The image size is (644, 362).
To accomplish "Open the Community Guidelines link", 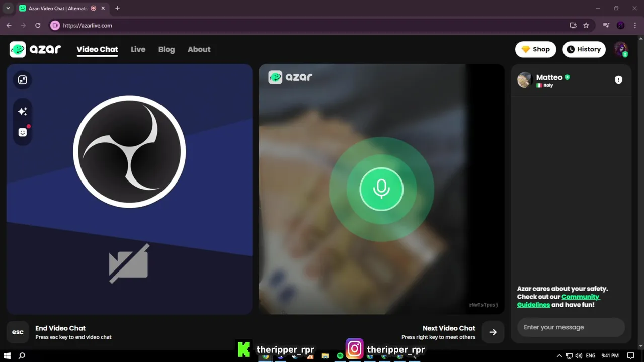I will coord(558,301).
